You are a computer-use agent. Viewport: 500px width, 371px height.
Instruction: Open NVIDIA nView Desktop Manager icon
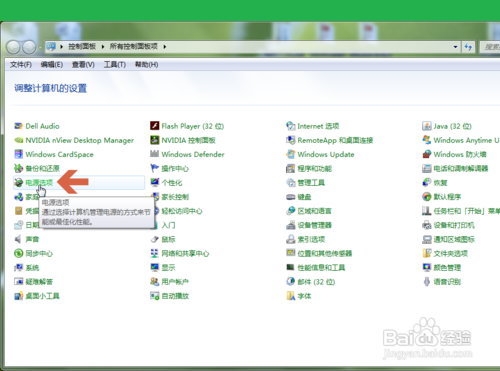(x=19, y=140)
